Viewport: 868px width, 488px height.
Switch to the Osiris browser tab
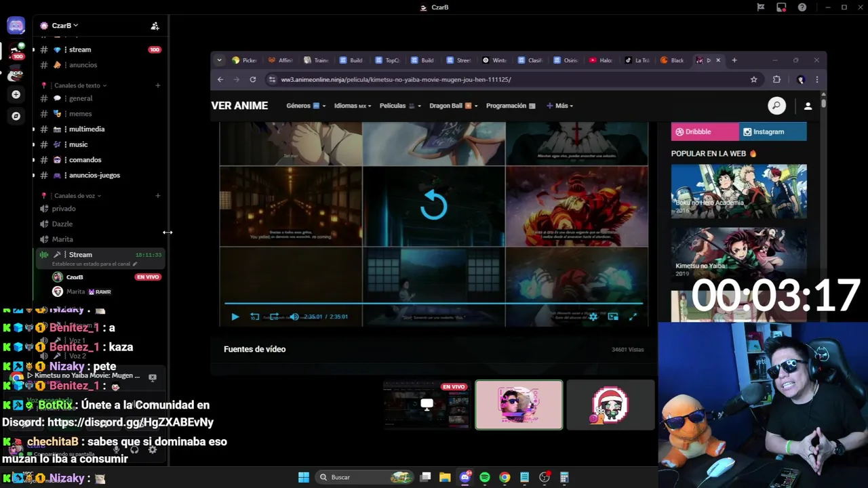point(566,60)
